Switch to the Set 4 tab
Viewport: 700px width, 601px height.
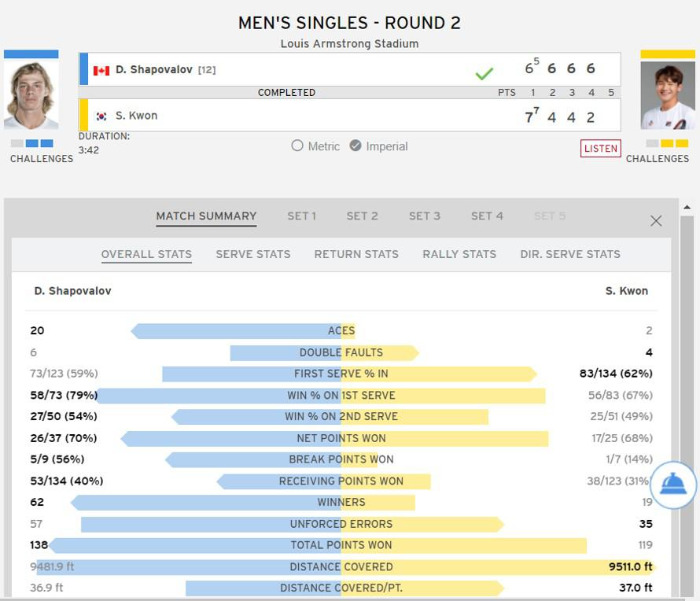tap(487, 216)
